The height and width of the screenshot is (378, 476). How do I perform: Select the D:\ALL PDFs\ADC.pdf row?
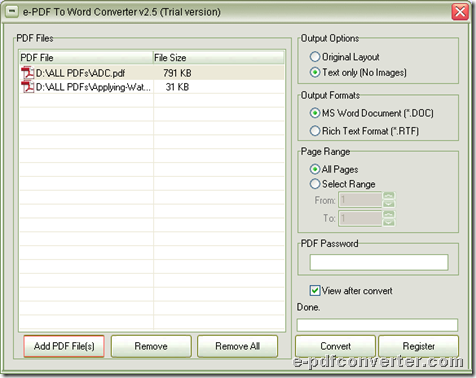tap(152, 73)
